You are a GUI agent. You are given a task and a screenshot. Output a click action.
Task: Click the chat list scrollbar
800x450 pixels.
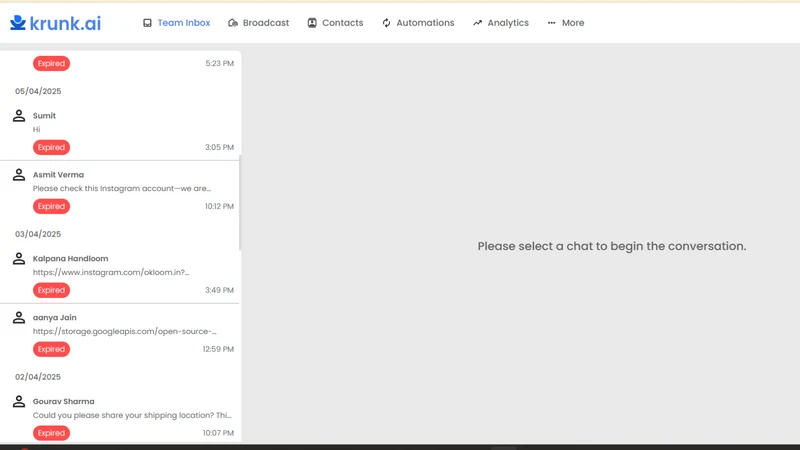240,203
